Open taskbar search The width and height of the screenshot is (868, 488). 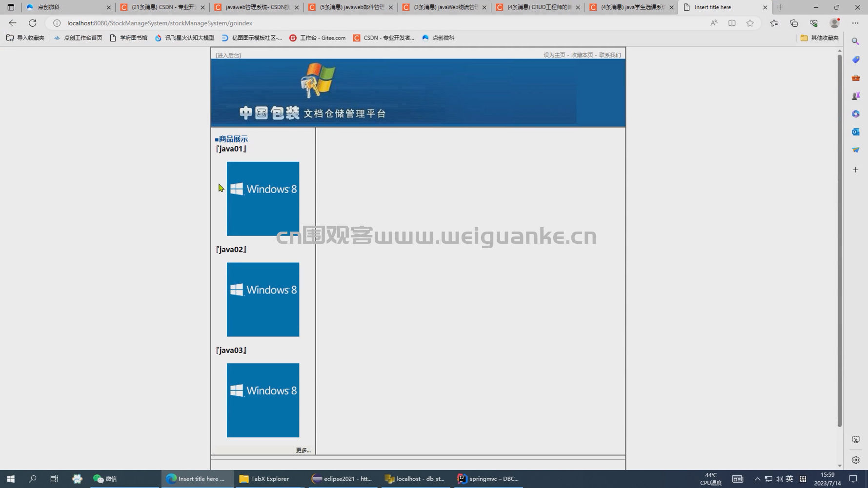33,479
